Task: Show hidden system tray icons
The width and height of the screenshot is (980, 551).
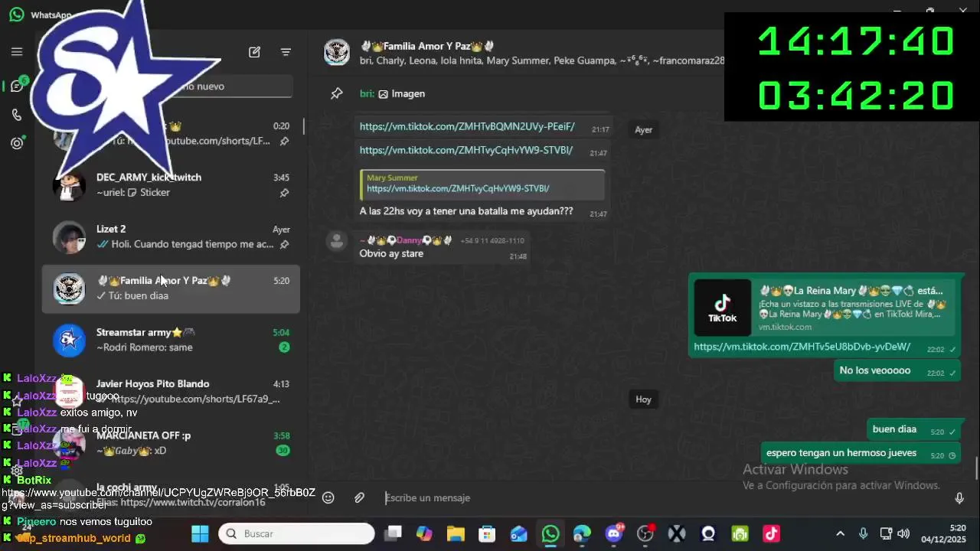Action: 840,533
